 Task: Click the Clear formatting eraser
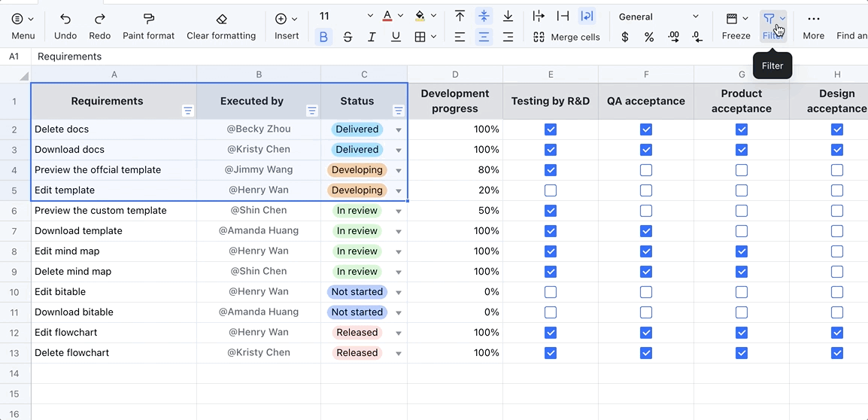(x=221, y=19)
